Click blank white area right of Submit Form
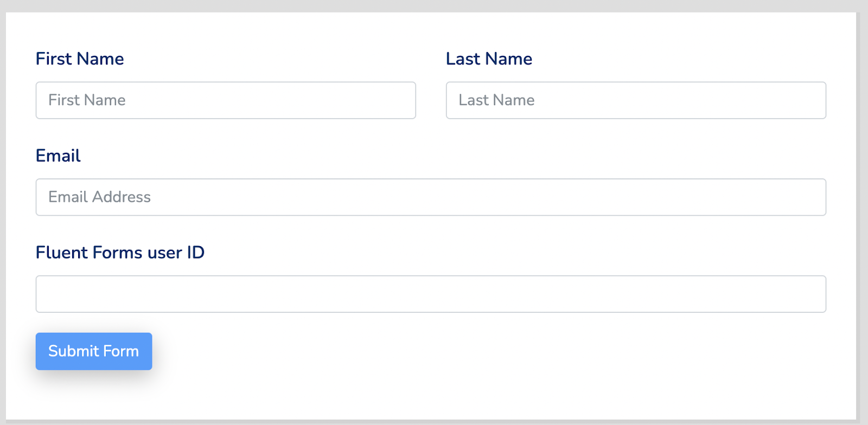The image size is (868, 425). (488, 351)
